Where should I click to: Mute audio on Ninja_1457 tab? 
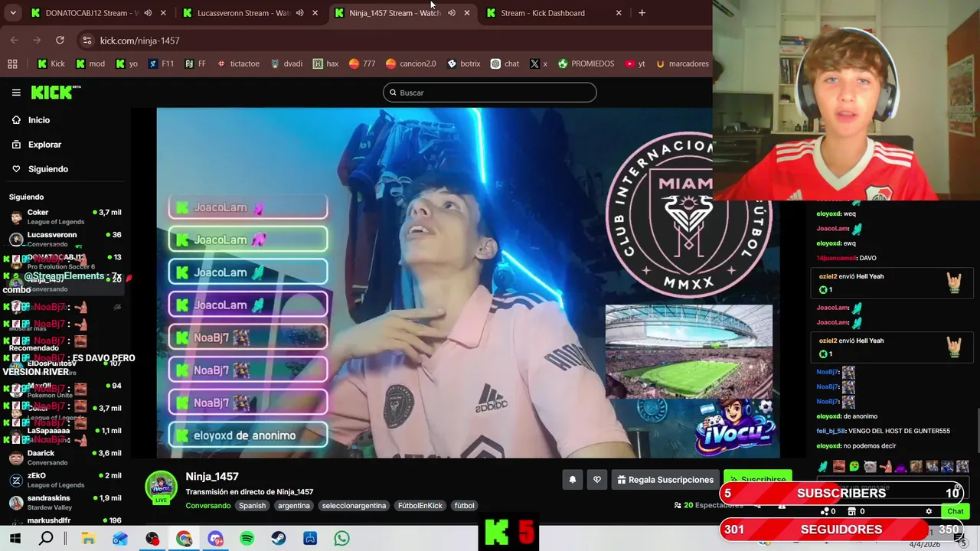451,13
